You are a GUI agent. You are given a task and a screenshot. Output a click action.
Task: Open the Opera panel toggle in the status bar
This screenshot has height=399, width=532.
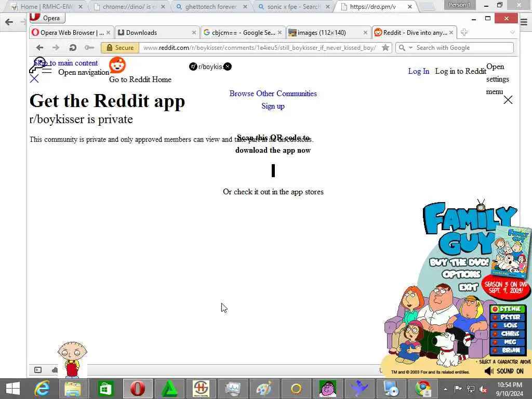(x=38, y=370)
